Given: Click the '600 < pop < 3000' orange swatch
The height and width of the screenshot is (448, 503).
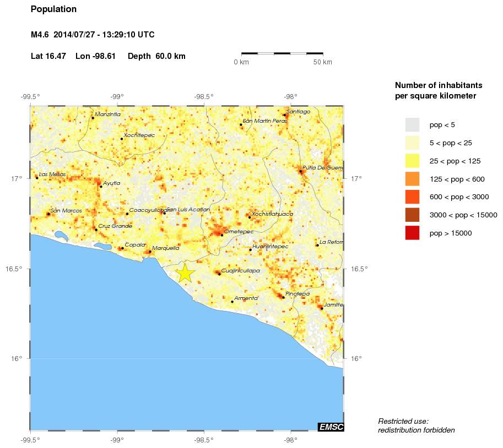Looking at the screenshot, I should (x=412, y=196).
